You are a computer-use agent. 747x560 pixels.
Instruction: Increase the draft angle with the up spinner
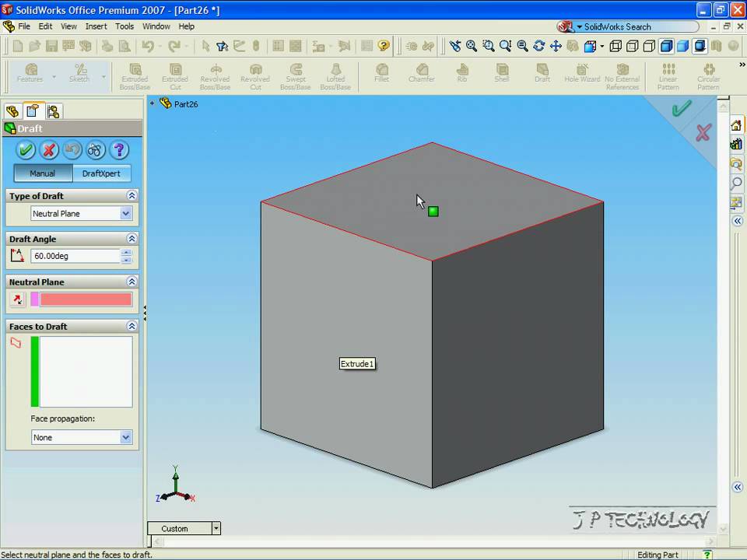pos(126,252)
